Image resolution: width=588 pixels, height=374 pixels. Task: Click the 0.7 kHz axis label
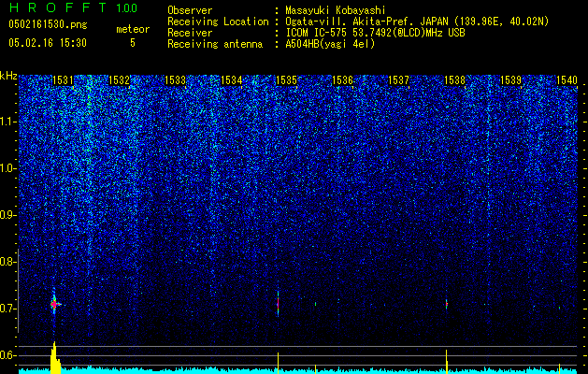[7, 309]
